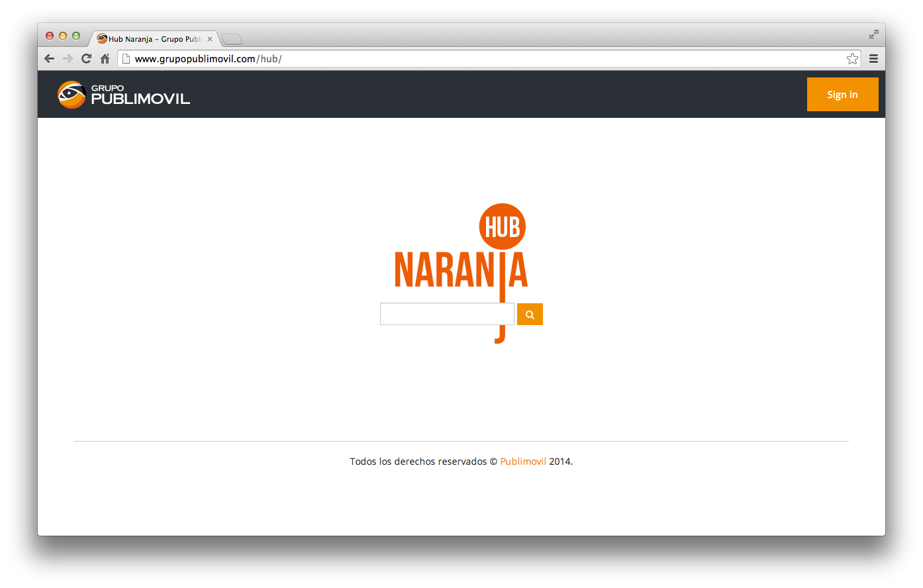
Task: Go to the browser home page icon
Action: coord(105,58)
